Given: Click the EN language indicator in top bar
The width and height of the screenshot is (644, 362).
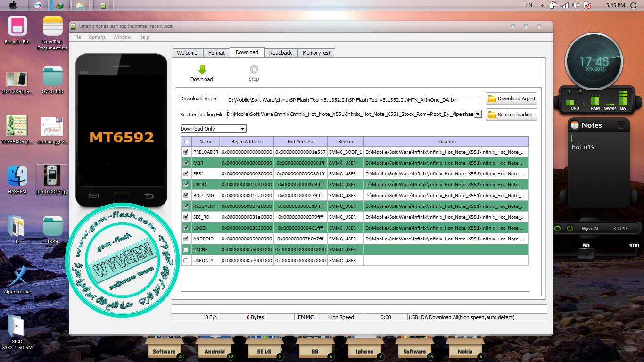Looking at the screenshot, I should pyautogui.click(x=528, y=5).
